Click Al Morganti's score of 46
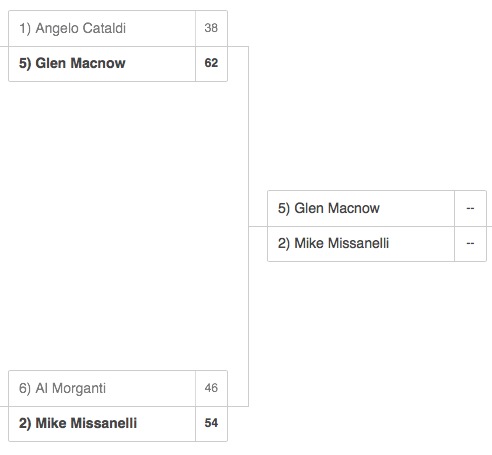 tap(211, 388)
